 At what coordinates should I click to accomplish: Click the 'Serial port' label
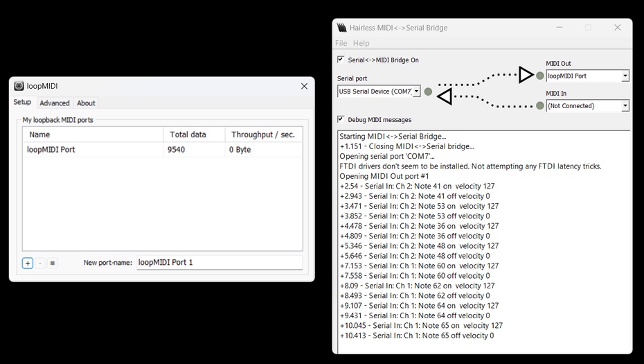[352, 78]
